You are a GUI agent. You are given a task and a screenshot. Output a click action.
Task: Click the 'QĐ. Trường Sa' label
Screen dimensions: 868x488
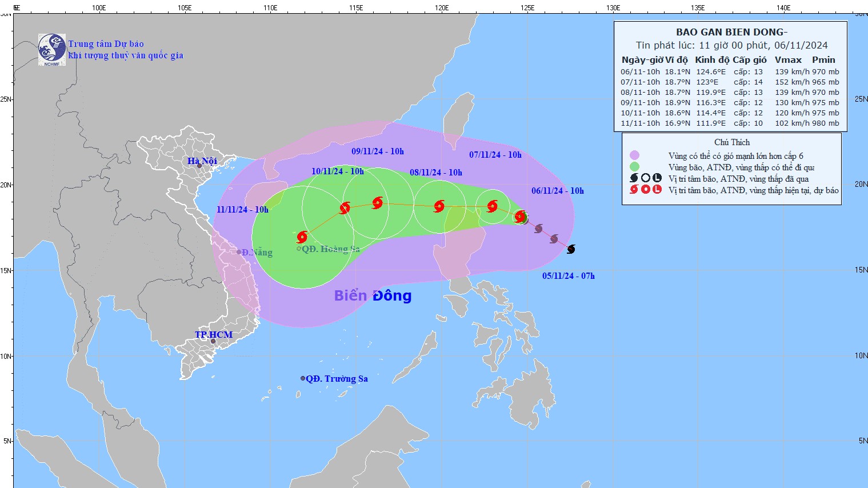337,379
